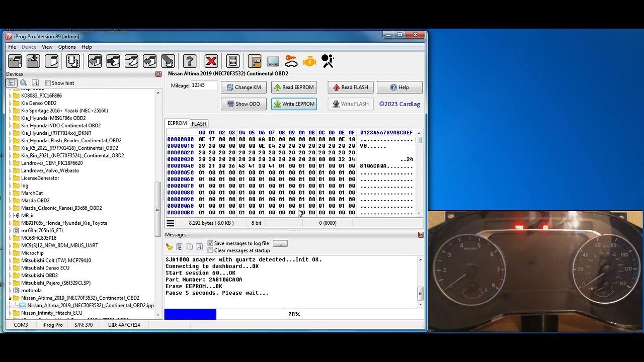This screenshot has width=644, height=362.
Task: Click the save messages document icon
Action: pyautogui.click(x=179, y=247)
